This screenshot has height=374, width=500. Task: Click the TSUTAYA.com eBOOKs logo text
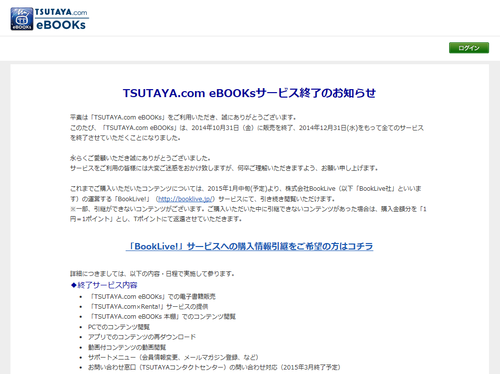coord(61,19)
